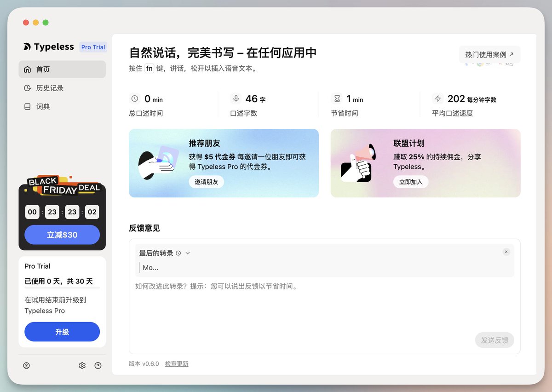Click the Typeless logo icon

(27, 47)
